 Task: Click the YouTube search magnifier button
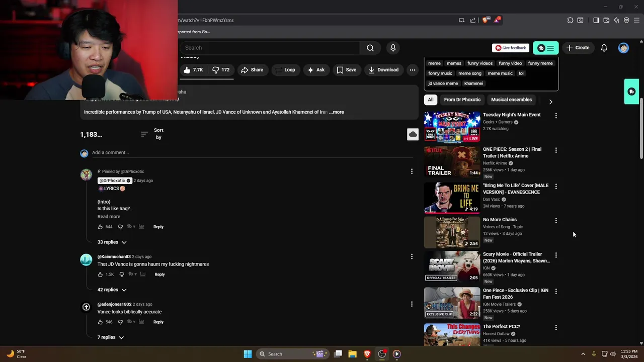(370, 48)
